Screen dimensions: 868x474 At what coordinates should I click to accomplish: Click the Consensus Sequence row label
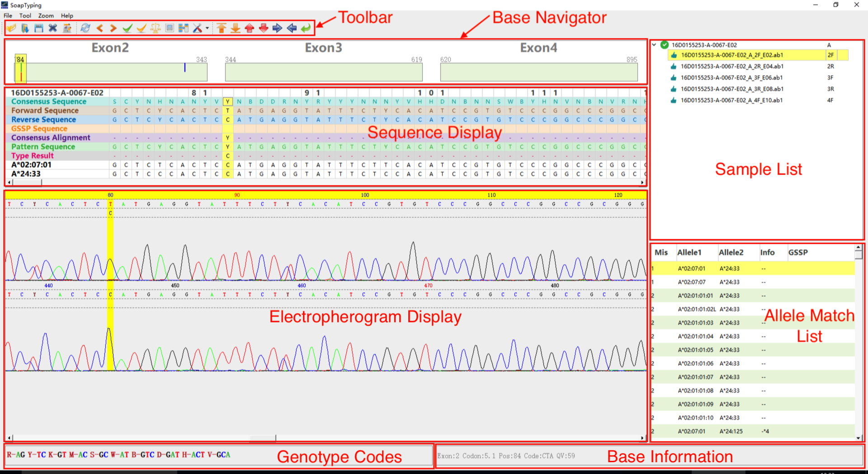pyautogui.click(x=49, y=102)
